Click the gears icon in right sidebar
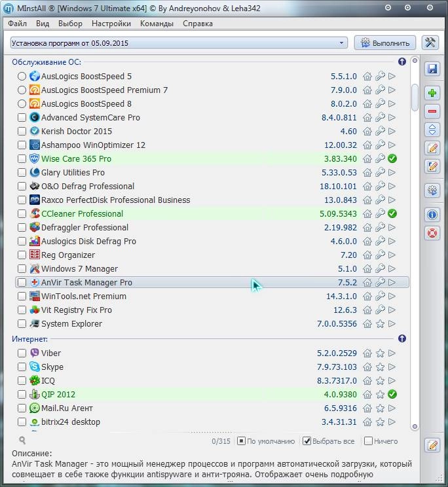Viewport: 448px width, 487px height. pos(432,190)
